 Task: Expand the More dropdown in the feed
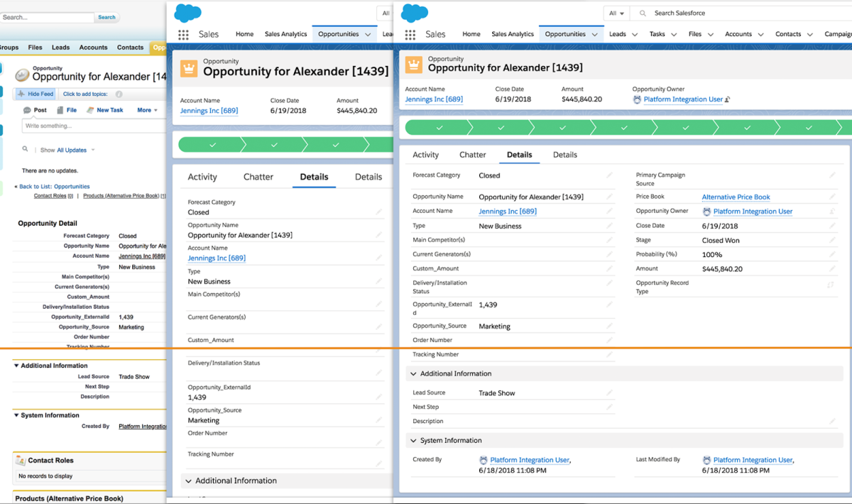coord(148,110)
